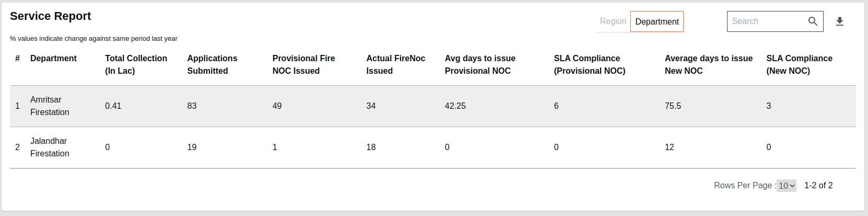Click the Applications Submitted column header
Viewport: 868px width, 216px height.
(x=212, y=64)
